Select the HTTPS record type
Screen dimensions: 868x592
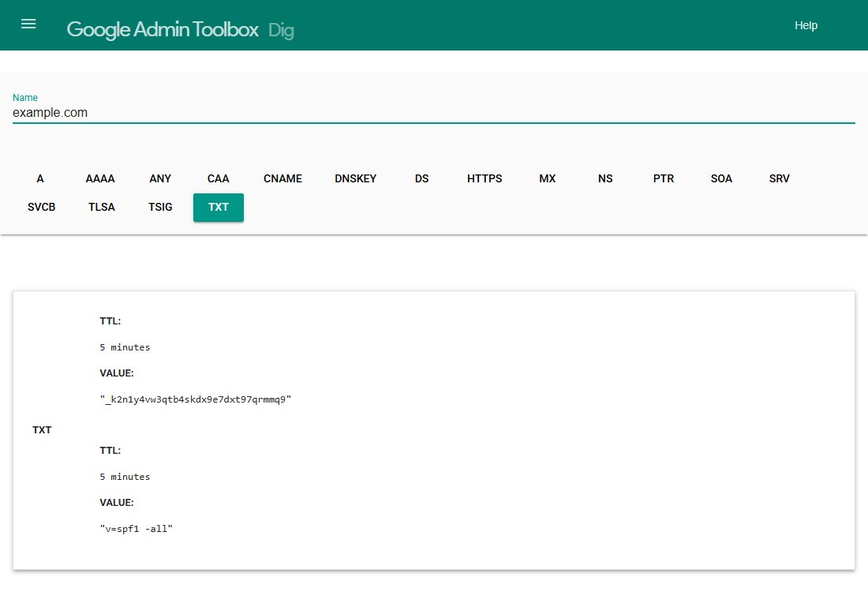[485, 179]
